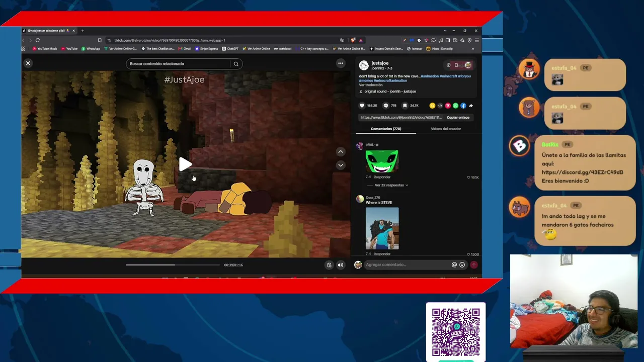
Task: Open the Discord link in BotRix chat message
Action: tap(582, 172)
